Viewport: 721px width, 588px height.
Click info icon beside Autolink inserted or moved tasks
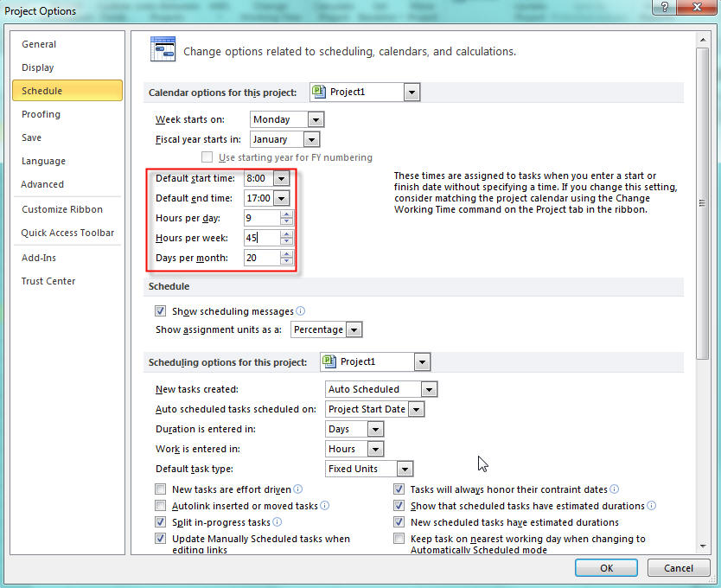point(325,506)
